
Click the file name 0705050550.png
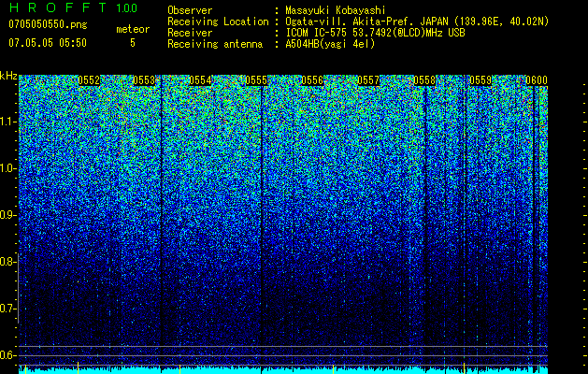coord(48,24)
